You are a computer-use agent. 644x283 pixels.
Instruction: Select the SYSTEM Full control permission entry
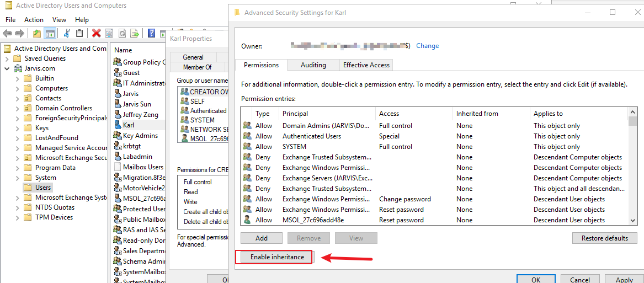pos(434,147)
